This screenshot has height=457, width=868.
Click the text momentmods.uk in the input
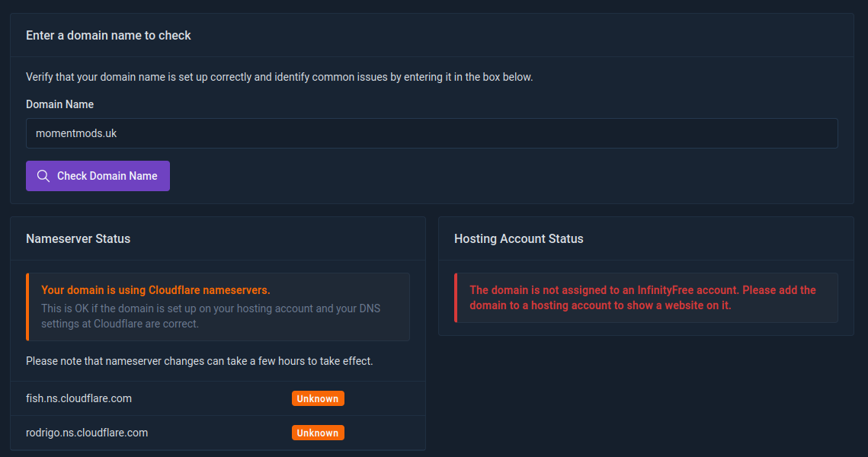[x=76, y=133]
